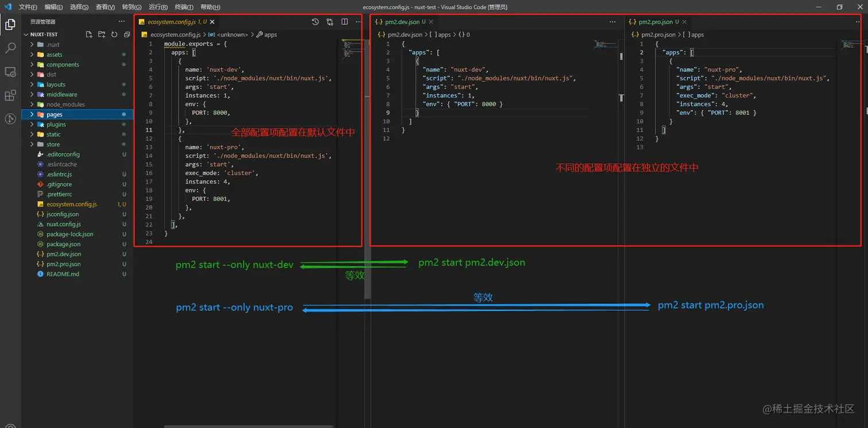Open the Remote Explorer activity bar icon
The height and width of the screenshot is (428, 868).
[10, 72]
